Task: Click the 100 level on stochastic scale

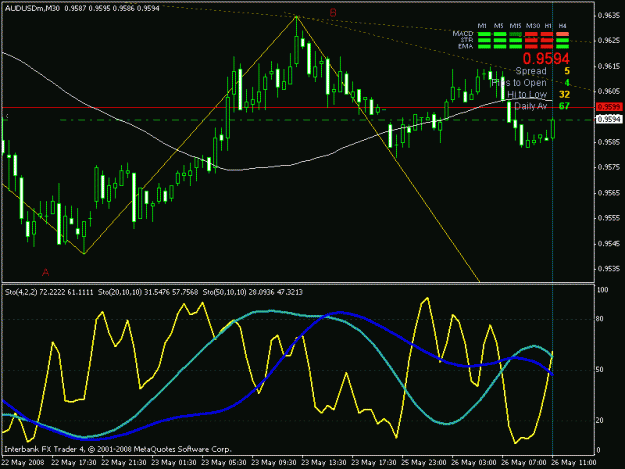Action: click(603, 290)
